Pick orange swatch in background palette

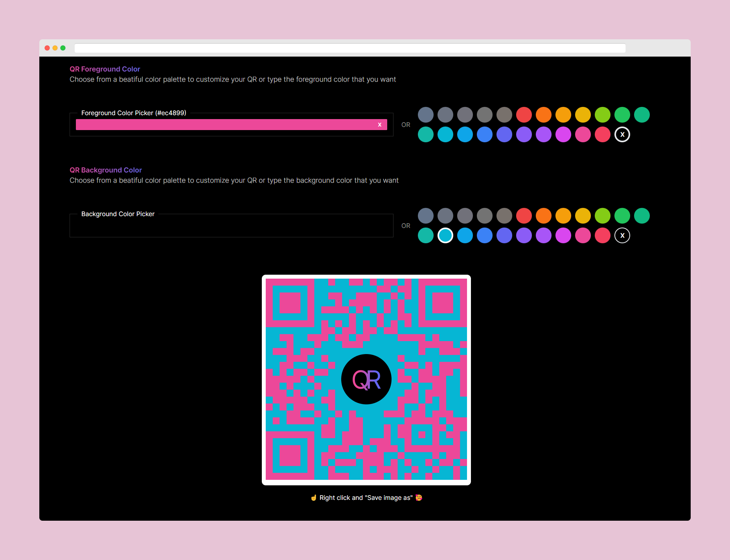544,216
